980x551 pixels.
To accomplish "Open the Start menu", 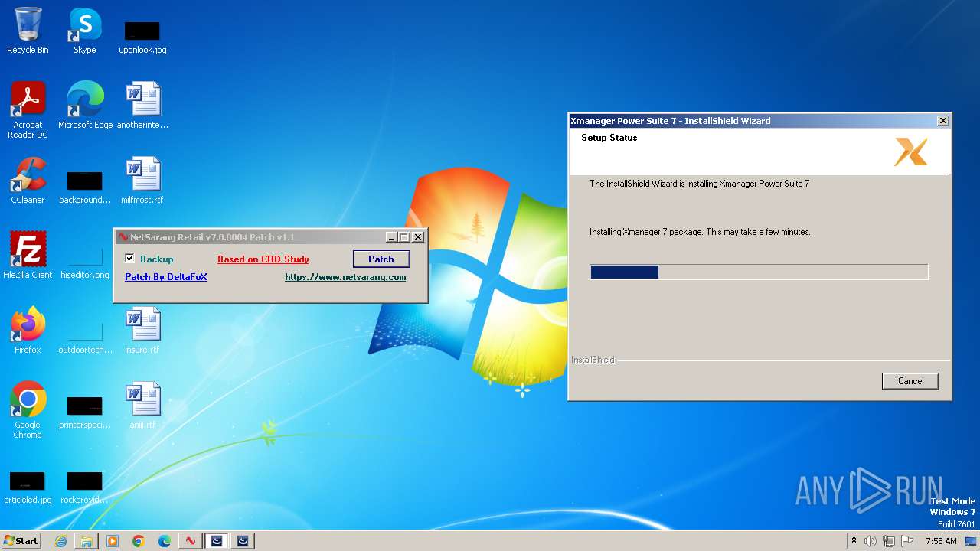I will tap(21, 541).
